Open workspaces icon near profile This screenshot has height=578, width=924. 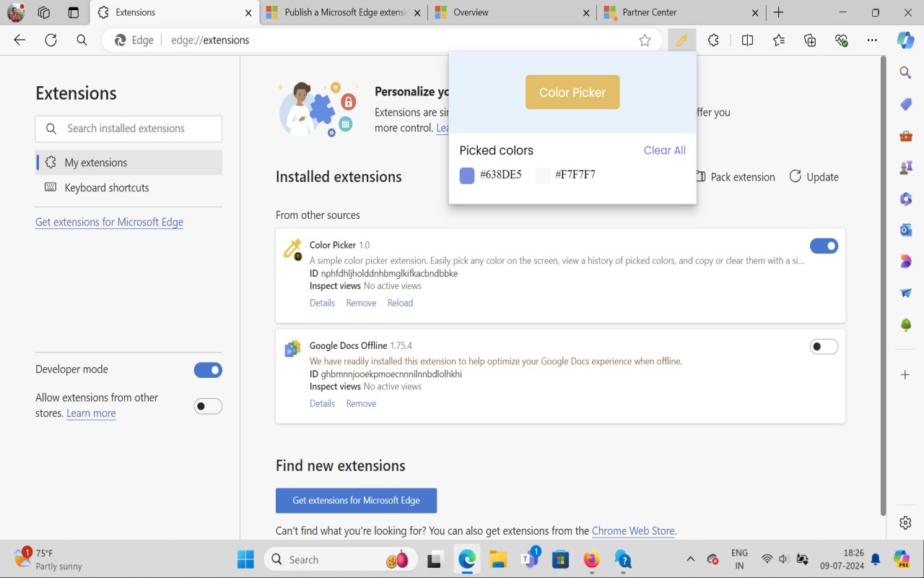pyautogui.click(x=44, y=12)
